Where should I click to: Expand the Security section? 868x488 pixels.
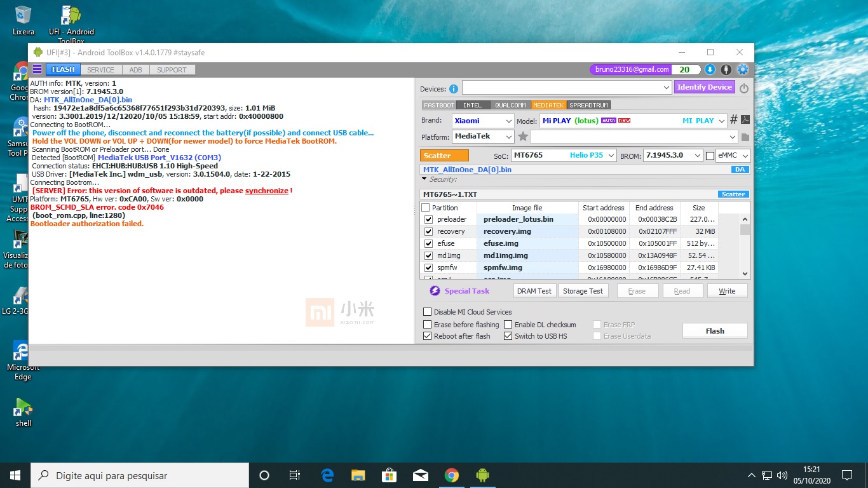click(x=424, y=179)
